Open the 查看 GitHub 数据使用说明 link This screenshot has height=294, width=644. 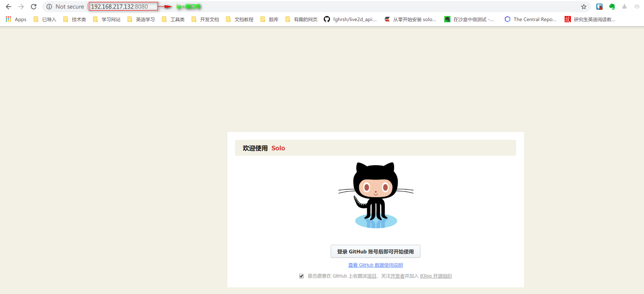(x=375, y=265)
